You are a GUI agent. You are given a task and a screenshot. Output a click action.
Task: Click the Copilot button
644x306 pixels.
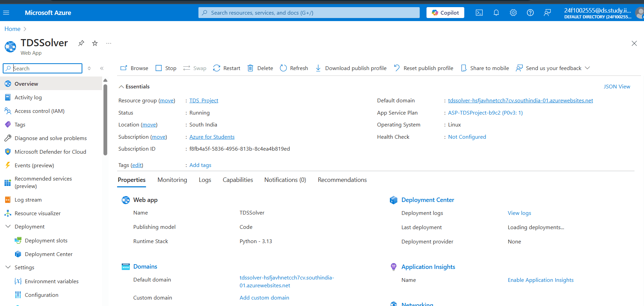click(x=445, y=13)
